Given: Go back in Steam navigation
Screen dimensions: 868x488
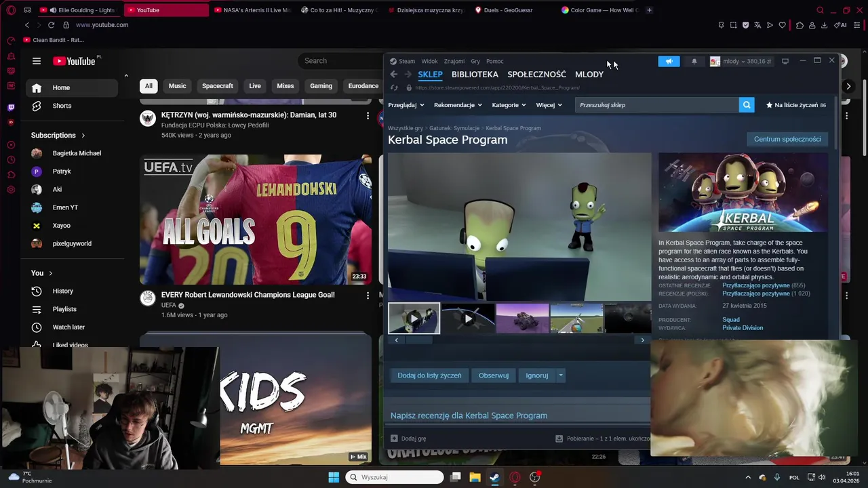Looking at the screenshot, I should [393, 75].
